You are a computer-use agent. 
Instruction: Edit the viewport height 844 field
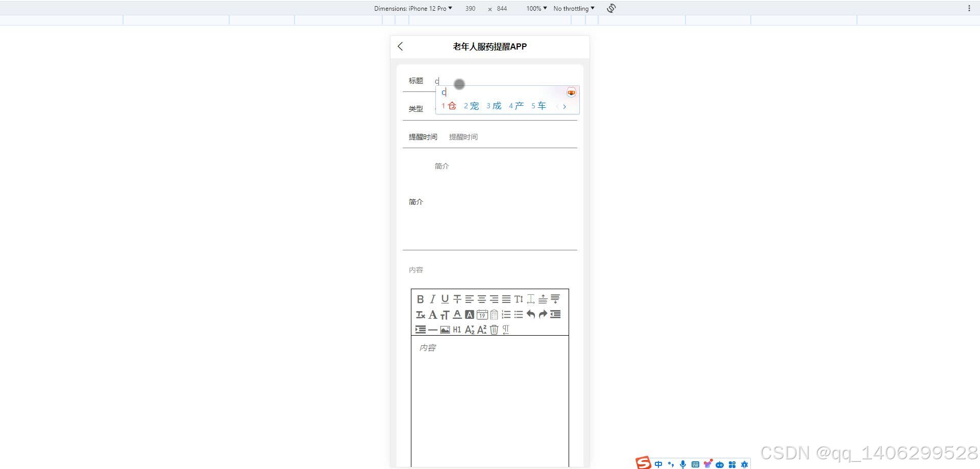pos(502,9)
